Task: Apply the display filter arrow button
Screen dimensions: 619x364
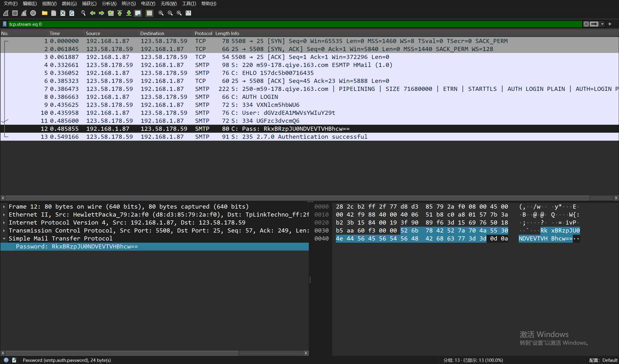Action: 594,24
